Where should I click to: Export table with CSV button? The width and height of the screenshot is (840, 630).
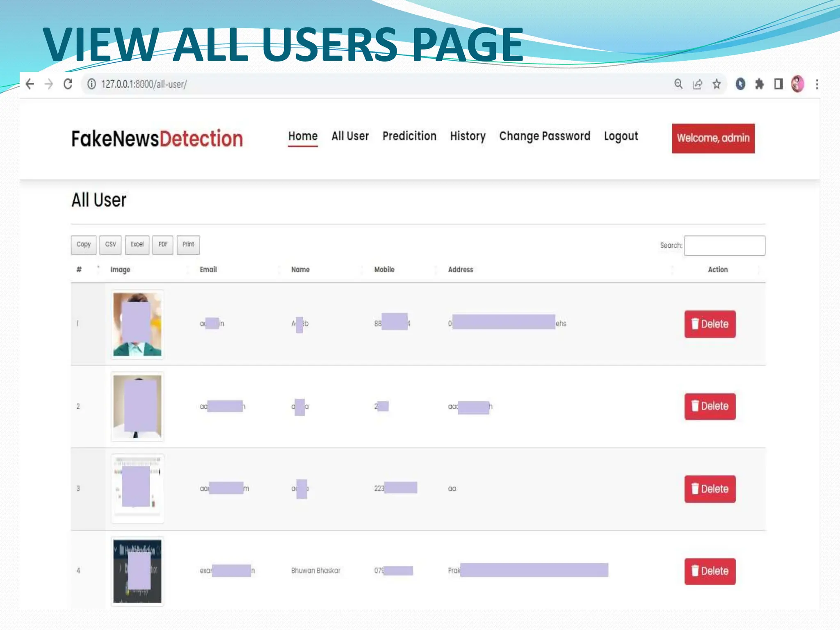click(110, 245)
